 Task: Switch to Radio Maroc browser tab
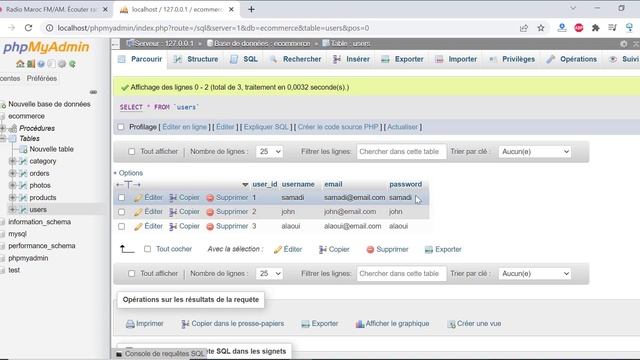click(51, 9)
